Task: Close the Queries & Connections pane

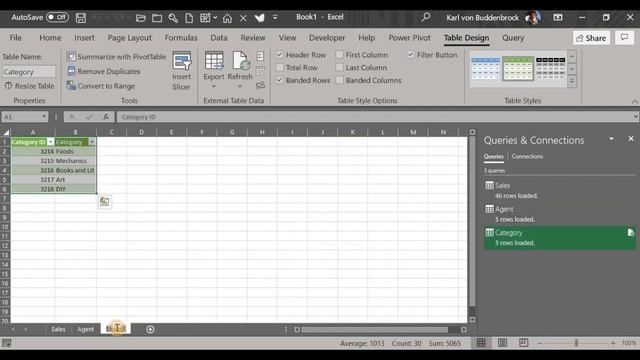Action: click(x=631, y=139)
